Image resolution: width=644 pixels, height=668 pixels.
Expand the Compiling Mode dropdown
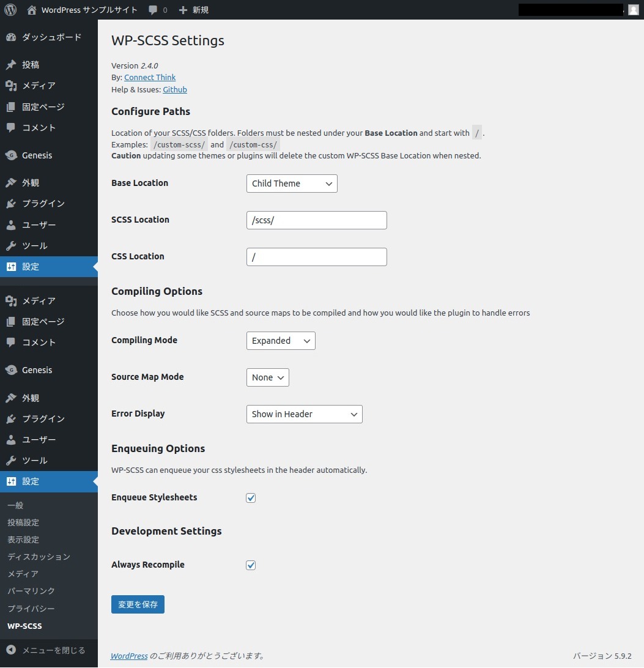(281, 341)
